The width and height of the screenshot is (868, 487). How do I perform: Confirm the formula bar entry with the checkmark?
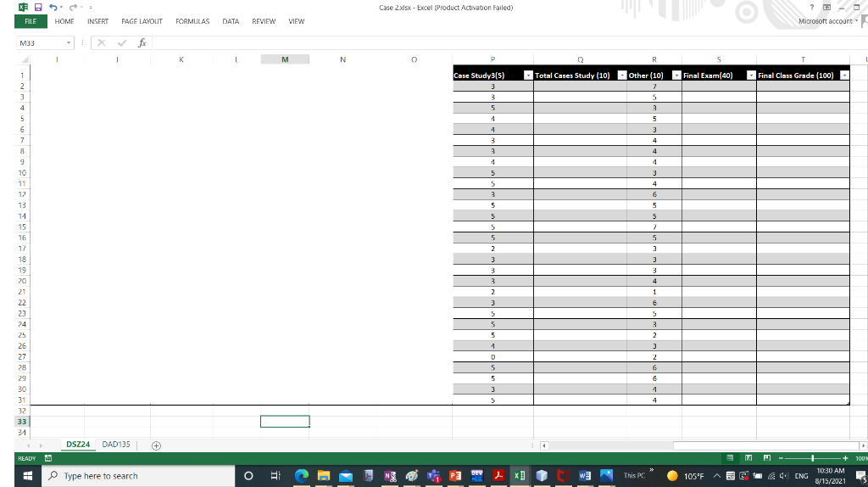pos(122,42)
